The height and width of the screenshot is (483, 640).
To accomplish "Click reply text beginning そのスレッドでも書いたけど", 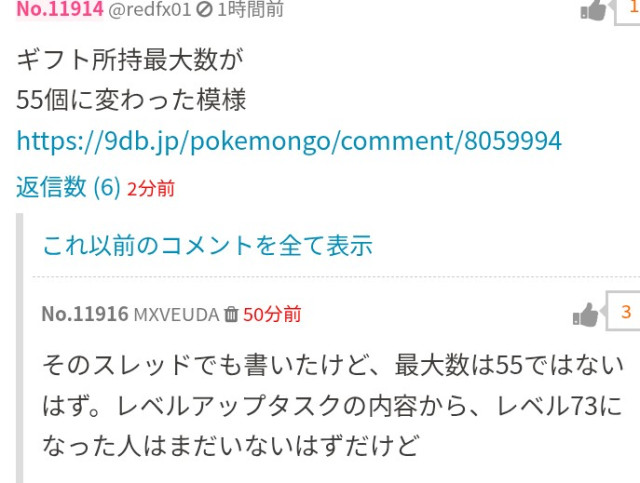I will coord(333,405).
